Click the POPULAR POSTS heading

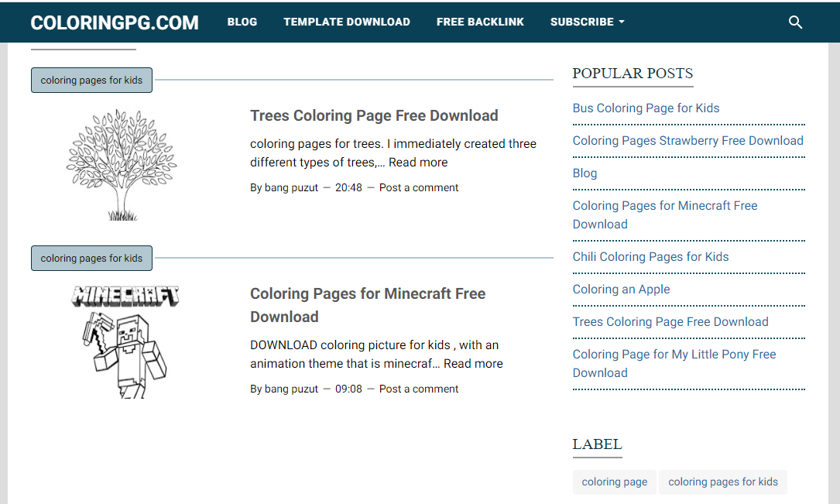tap(633, 74)
